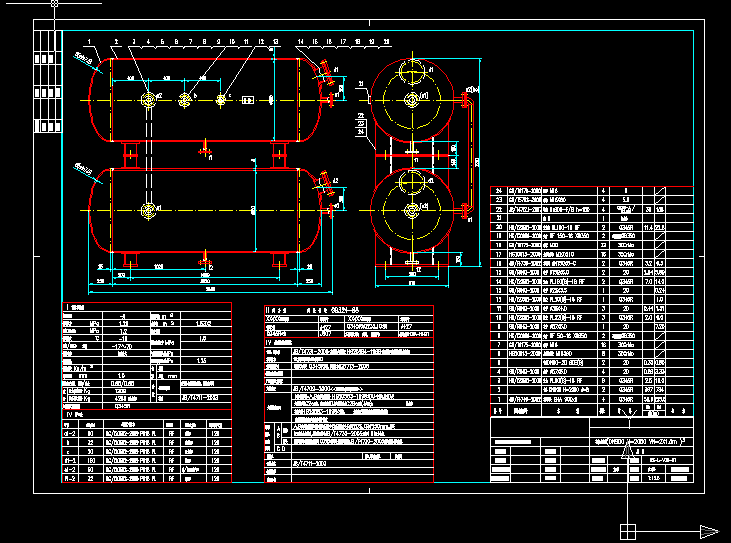Viewport: 731px width, 543px height.
Task: Select part balloon number 7
Action: 190,42
